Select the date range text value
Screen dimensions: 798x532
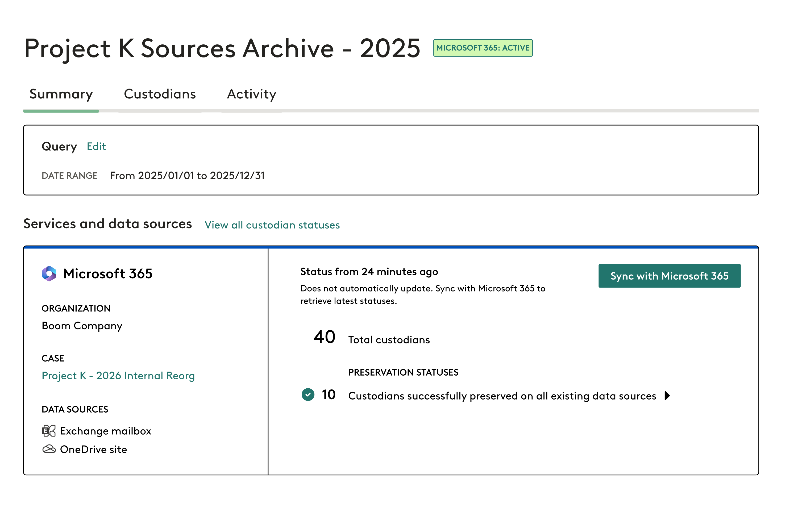point(187,175)
